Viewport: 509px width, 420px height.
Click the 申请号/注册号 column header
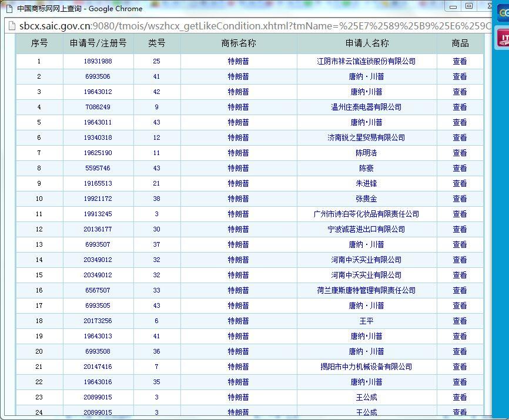[98, 43]
